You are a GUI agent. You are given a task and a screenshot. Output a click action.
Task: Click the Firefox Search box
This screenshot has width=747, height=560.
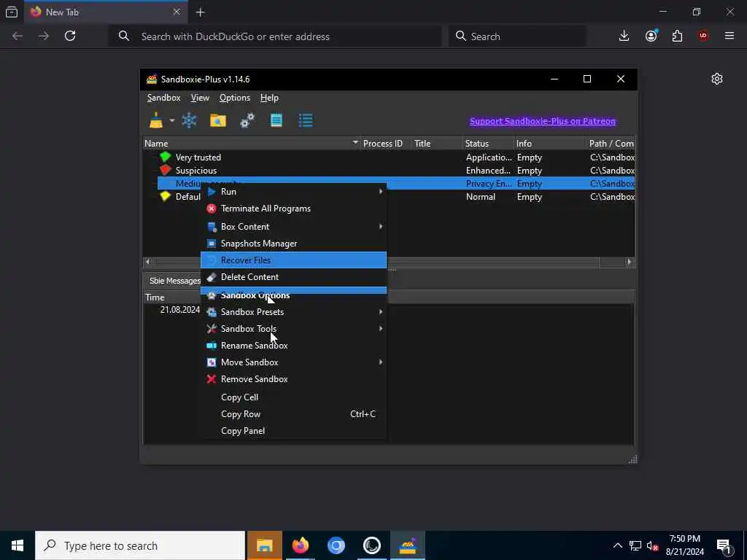coord(517,36)
